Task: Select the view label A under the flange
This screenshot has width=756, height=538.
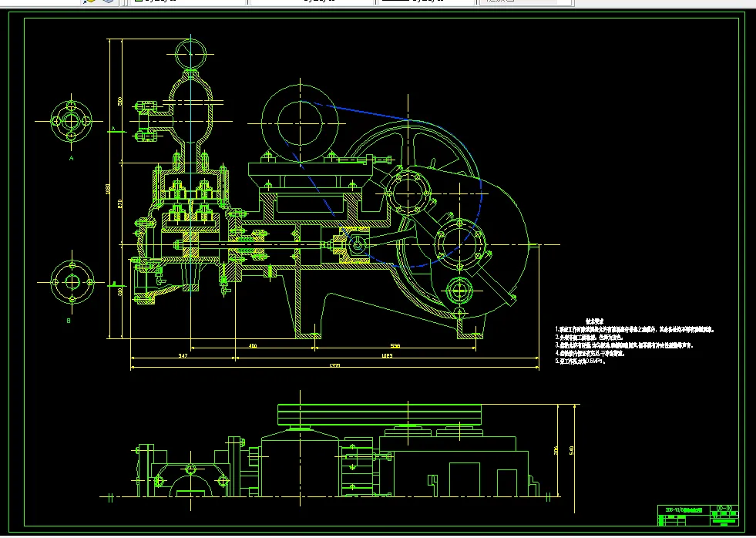Action: 72,158
